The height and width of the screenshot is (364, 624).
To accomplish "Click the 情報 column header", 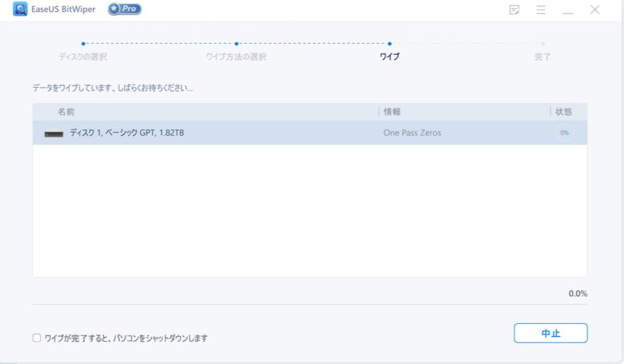I will [392, 112].
